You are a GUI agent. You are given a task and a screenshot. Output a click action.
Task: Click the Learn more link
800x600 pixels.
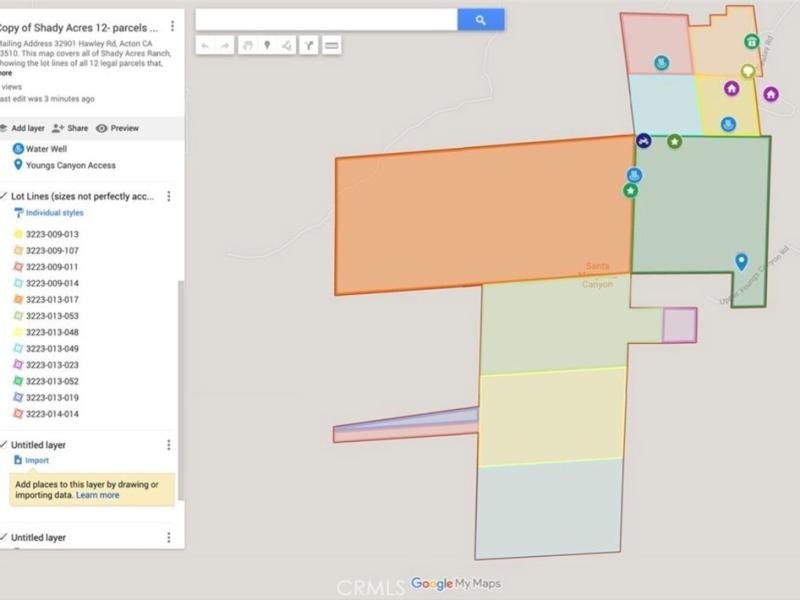coord(97,495)
